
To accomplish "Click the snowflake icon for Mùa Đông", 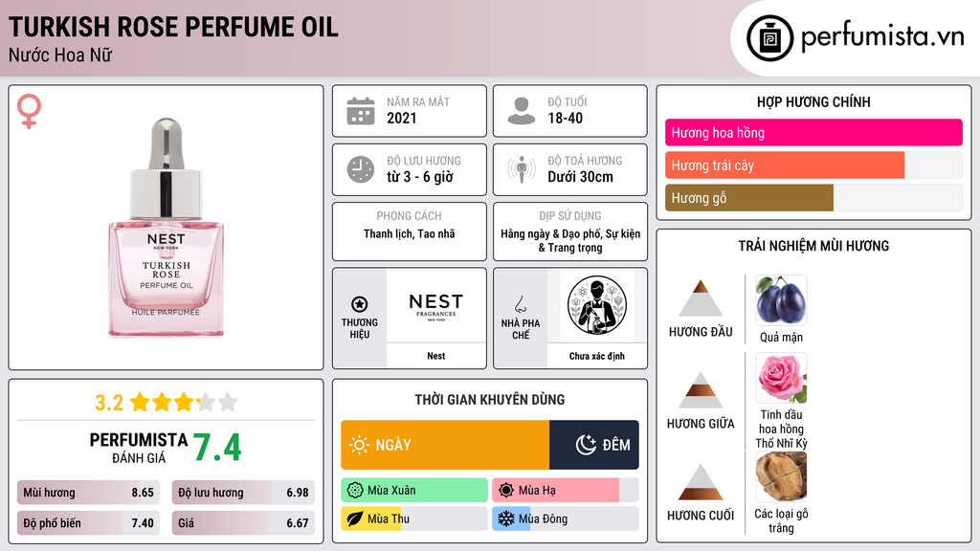I will pos(505,518).
